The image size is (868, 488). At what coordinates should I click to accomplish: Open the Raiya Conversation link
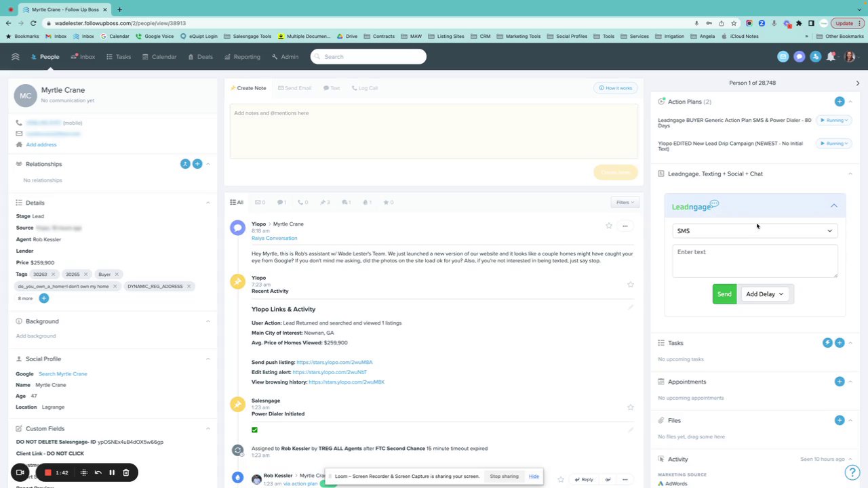pyautogui.click(x=274, y=238)
